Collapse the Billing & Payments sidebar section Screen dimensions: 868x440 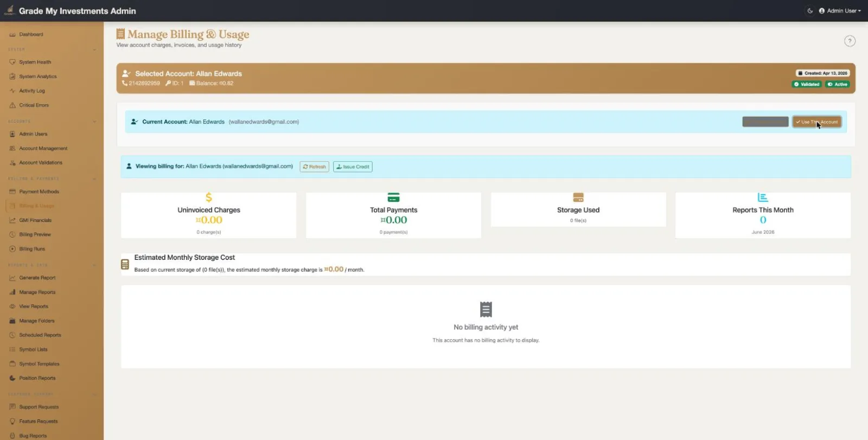pos(94,179)
